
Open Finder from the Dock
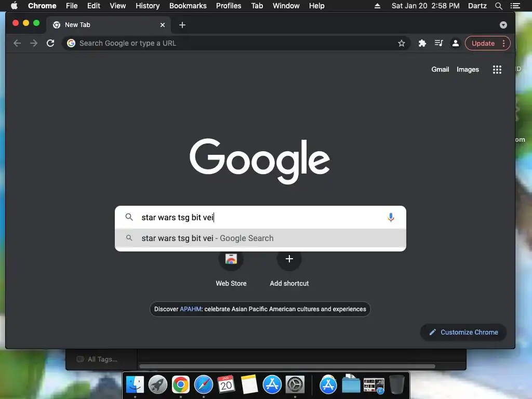(x=135, y=385)
